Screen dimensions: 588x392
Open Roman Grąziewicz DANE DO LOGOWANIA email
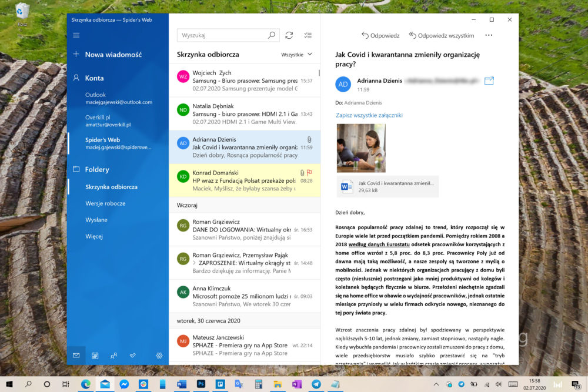coord(245,229)
